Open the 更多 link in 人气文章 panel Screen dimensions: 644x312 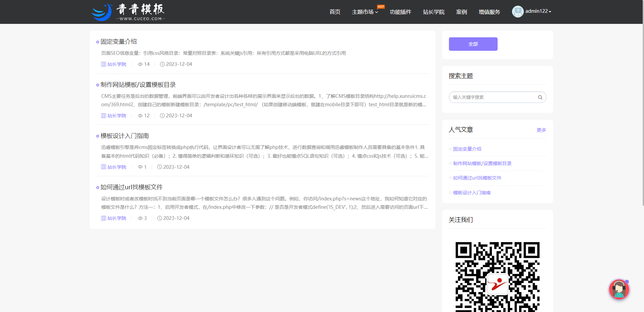[541, 130]
